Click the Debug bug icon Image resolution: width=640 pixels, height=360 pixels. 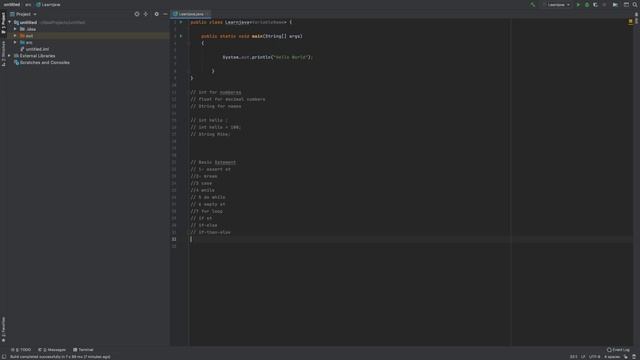tap(587, 4)
